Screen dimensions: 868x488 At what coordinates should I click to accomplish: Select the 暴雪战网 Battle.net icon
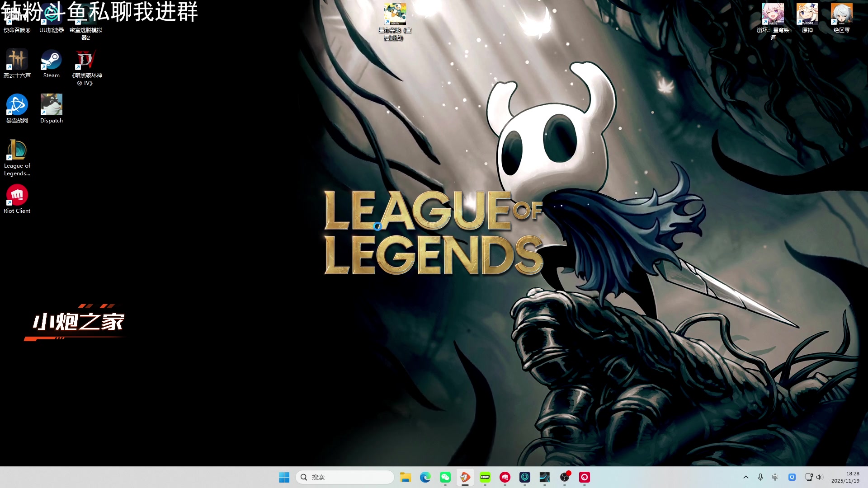pyautogui.click(x=17, y=105)
